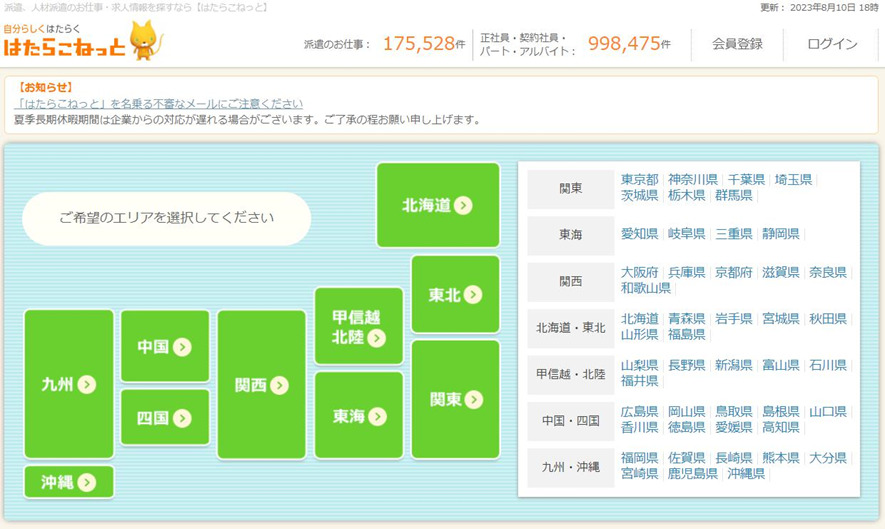This screenshot has height=529, width=885.
Task: Click the arrow icon on 東海 tile
Action: point(377,417)
